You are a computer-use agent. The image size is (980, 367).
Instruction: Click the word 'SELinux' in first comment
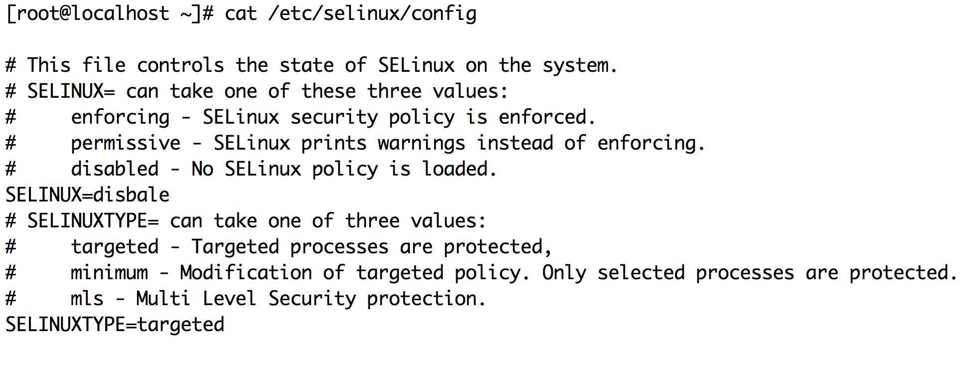pyautogui.click(x=416, y=65)
